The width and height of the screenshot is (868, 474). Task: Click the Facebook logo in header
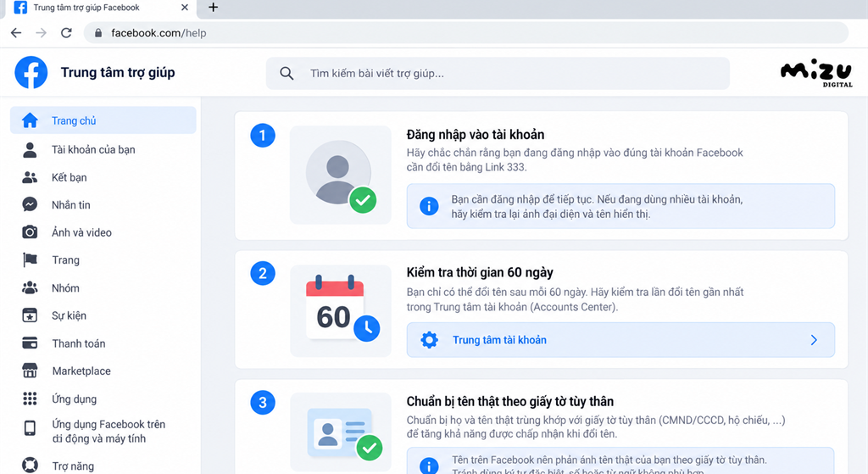31,73
